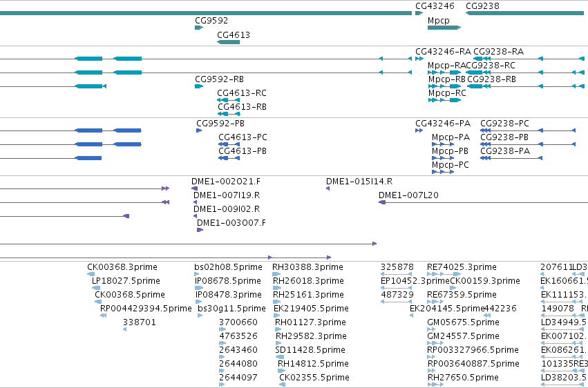The height and width of the screenshot is (388, 588).
Task: Click feature 487329
Action: pos(397,295)
